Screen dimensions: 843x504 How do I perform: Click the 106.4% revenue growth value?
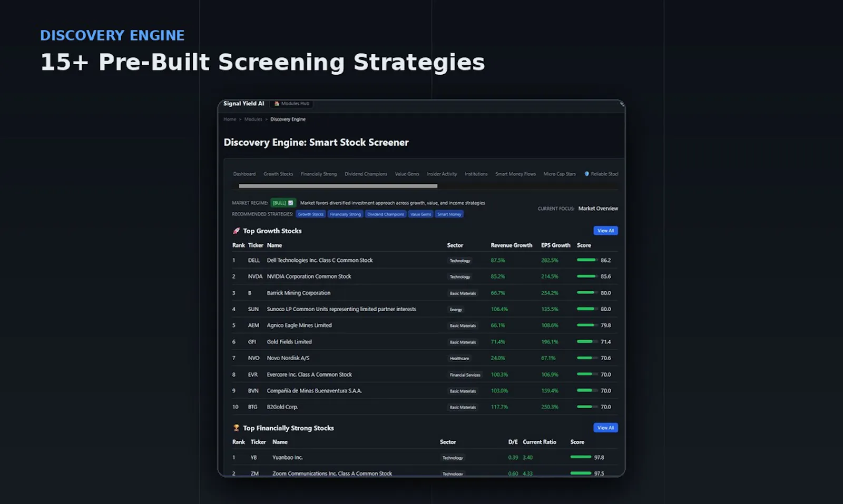pyautogui.click(x=499, y=309)
